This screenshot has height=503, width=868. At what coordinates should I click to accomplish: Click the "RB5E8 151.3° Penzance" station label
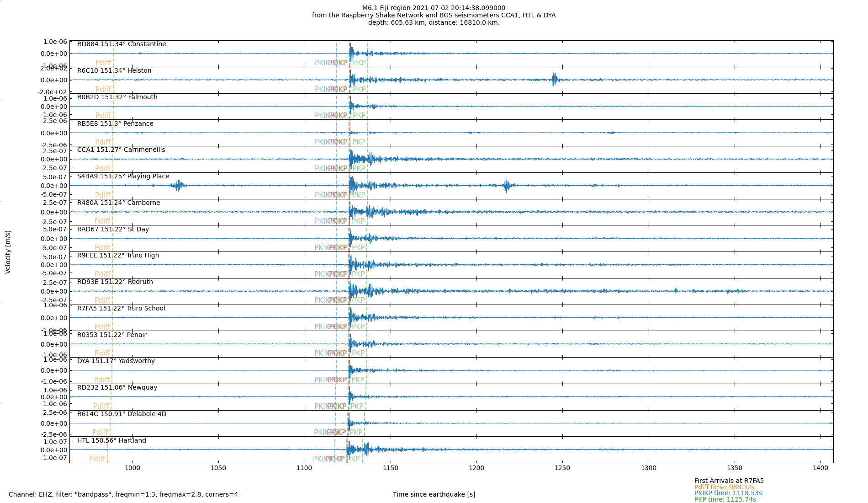[115, 123]
